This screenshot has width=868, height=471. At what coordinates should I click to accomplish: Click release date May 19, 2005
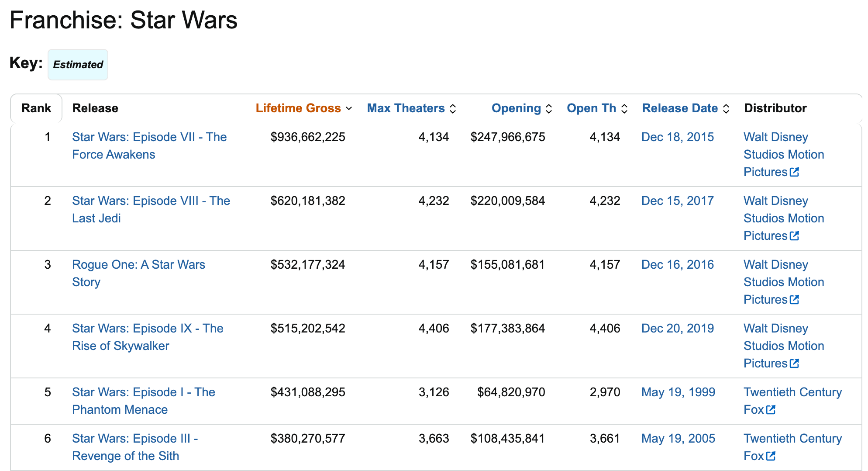[678, 439]
